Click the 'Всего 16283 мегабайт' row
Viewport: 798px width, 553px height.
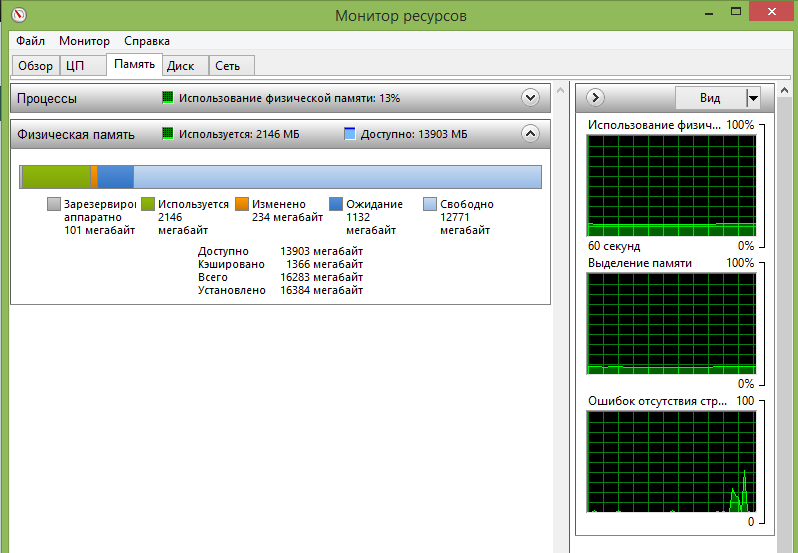[280, 277]
